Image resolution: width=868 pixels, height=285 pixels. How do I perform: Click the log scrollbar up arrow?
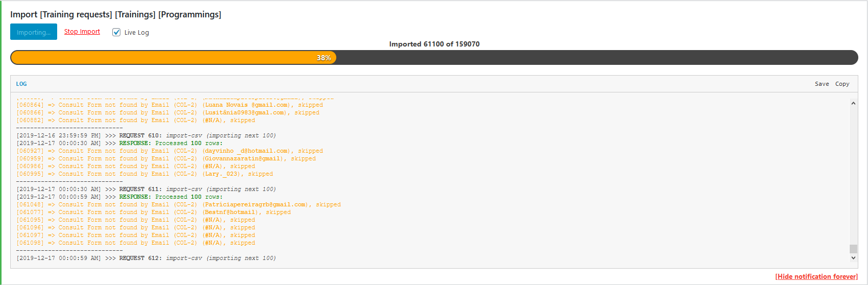coord(853,103)
